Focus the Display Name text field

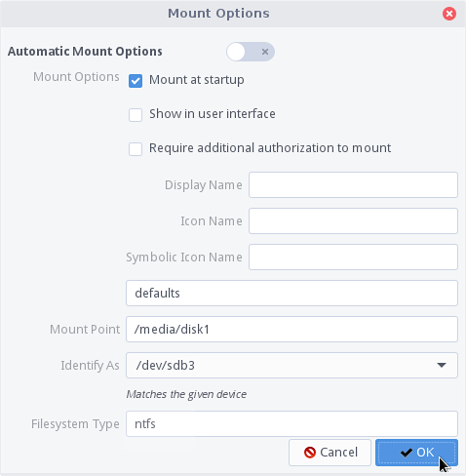point(353,185)
